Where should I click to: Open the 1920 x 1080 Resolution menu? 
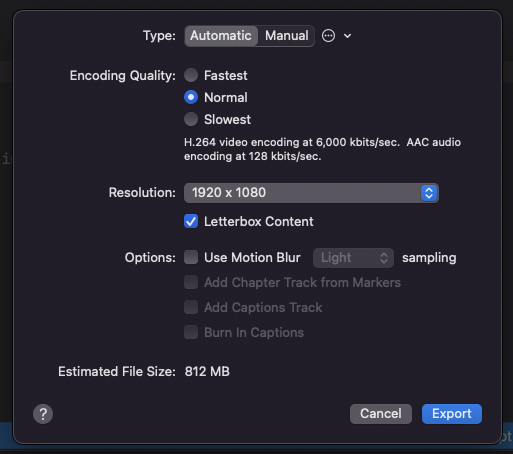(x=311, y=193)
